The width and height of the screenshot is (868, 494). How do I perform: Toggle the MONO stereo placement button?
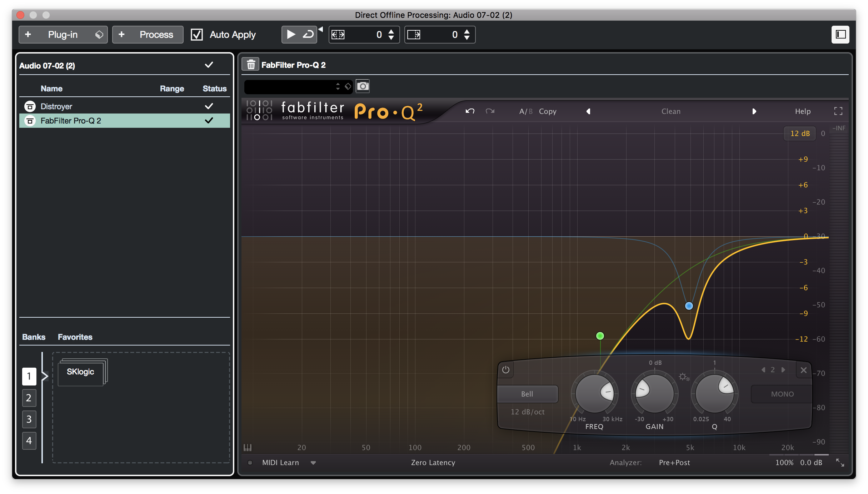[782, 394]
